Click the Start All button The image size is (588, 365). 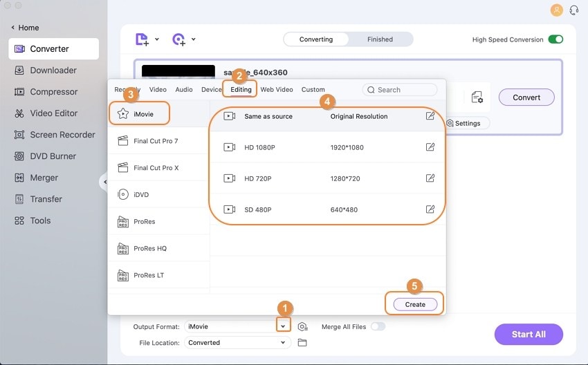click(529, 335)
